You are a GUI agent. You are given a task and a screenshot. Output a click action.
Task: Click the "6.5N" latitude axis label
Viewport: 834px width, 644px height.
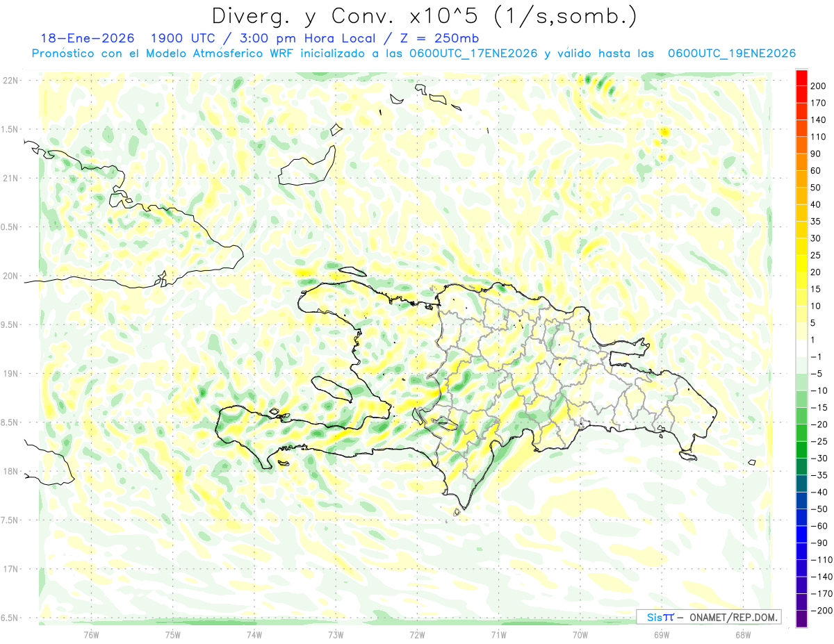coord(10,618)
